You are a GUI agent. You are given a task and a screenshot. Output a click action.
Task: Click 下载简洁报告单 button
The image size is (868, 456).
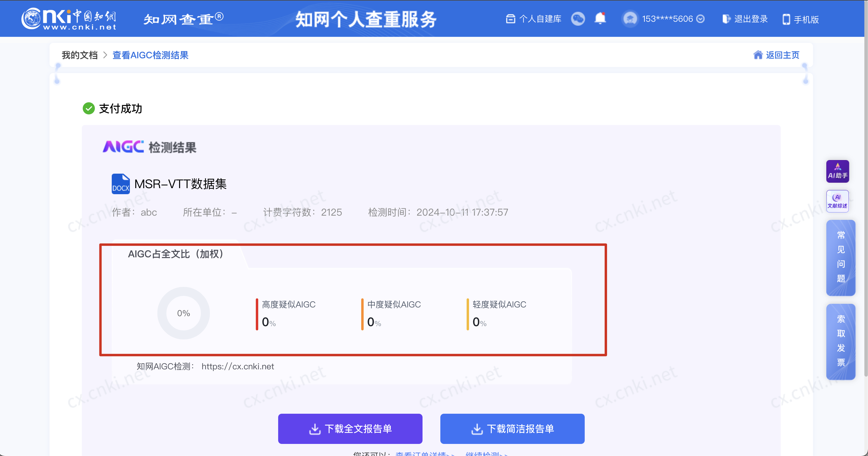(x=512, y=429)
